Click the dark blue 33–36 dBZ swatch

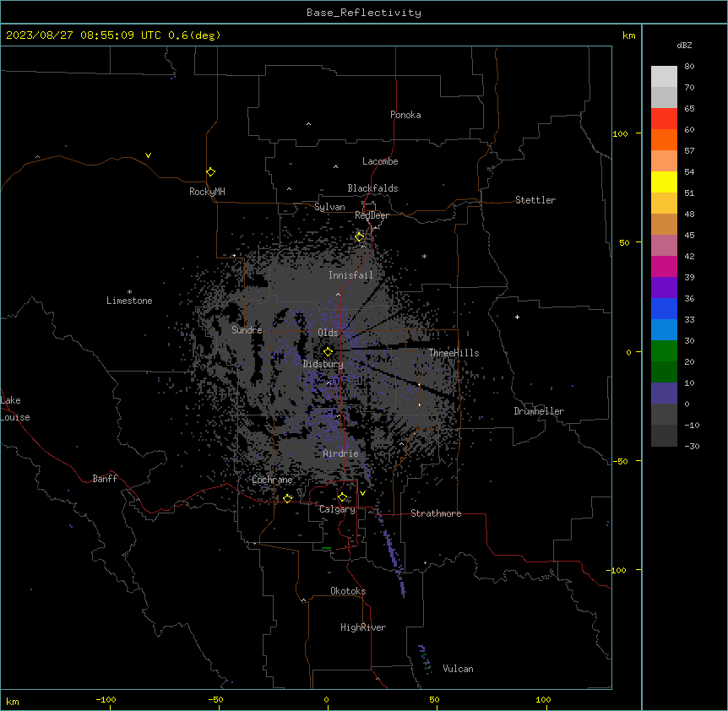coord(664,308)
